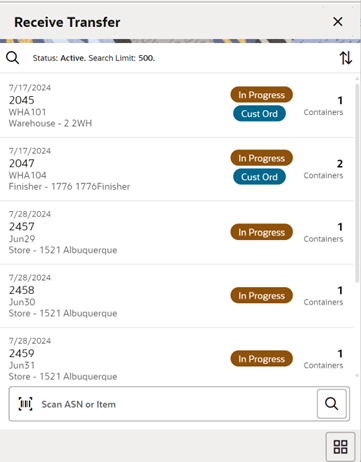This screenshot has width=361, height=462.
Task: Click the barcode scan icon
Action: pos(25,404)
